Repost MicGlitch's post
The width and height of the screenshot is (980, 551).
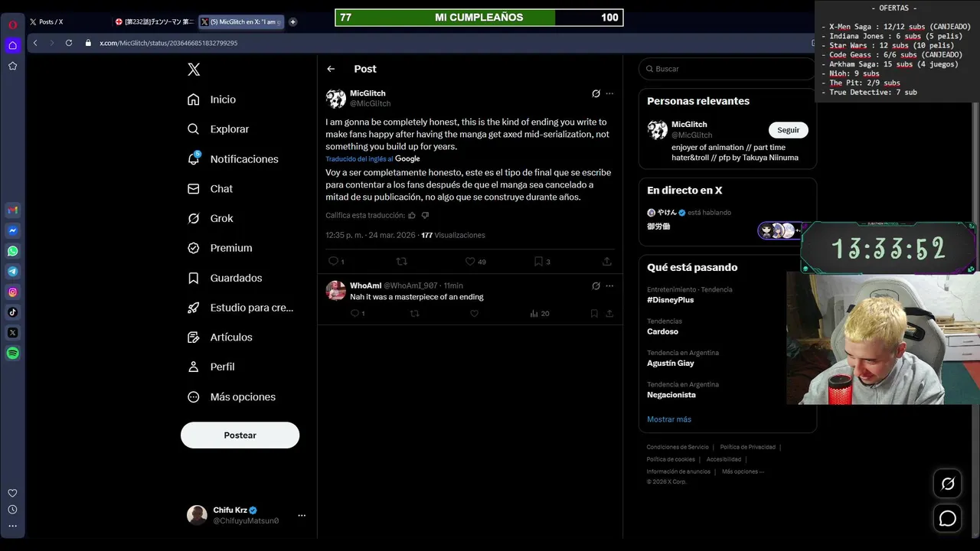coord(402,261)
